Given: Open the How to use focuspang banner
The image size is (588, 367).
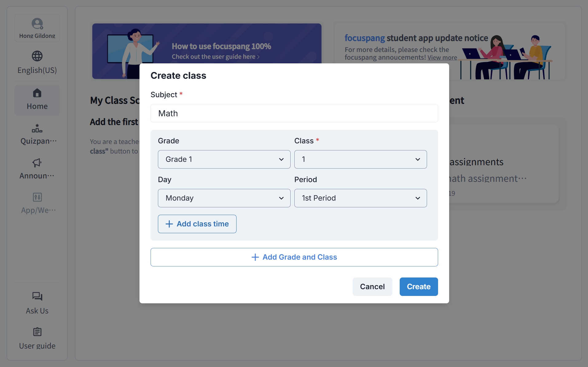Looking at the screenshot, I should point(207,43).
